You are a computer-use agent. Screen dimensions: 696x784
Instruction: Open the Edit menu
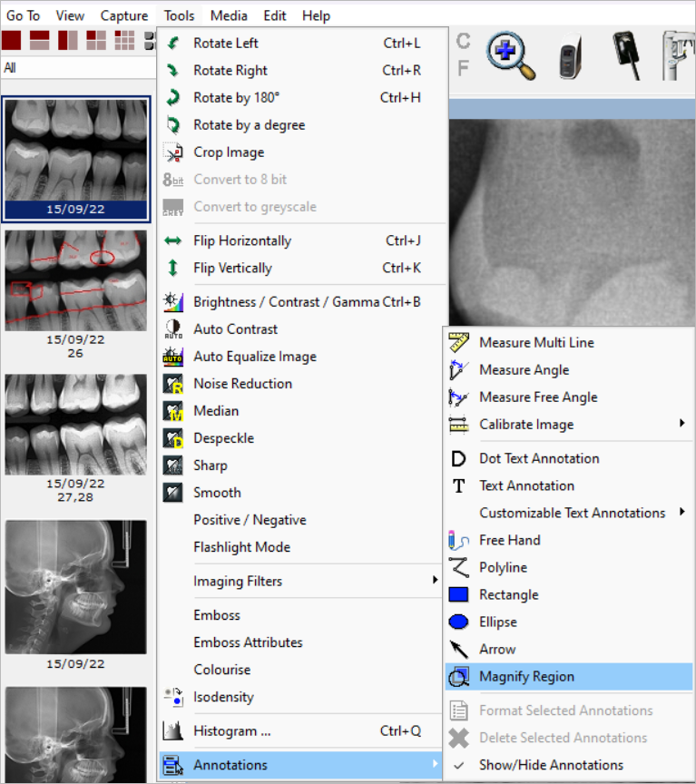point(275,16)
